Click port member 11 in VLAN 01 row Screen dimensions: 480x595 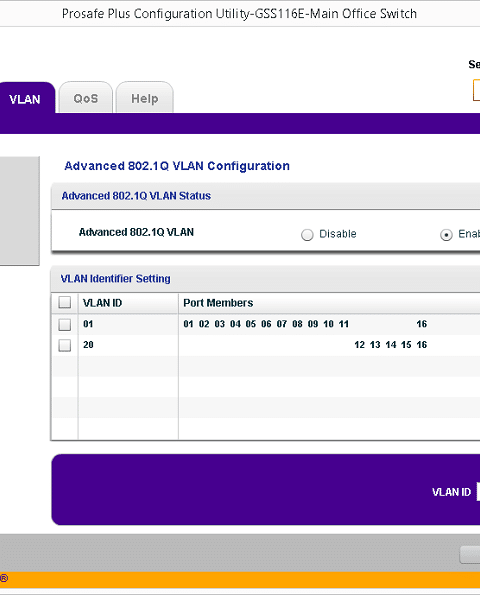pyautogui.click(x=343, y=324)
